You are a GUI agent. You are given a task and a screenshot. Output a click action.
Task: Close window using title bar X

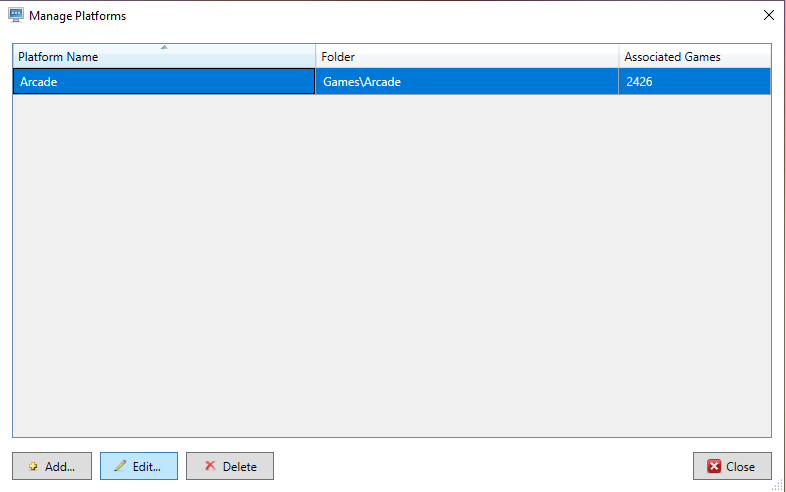pyautogui.click(x=768, y=15)
